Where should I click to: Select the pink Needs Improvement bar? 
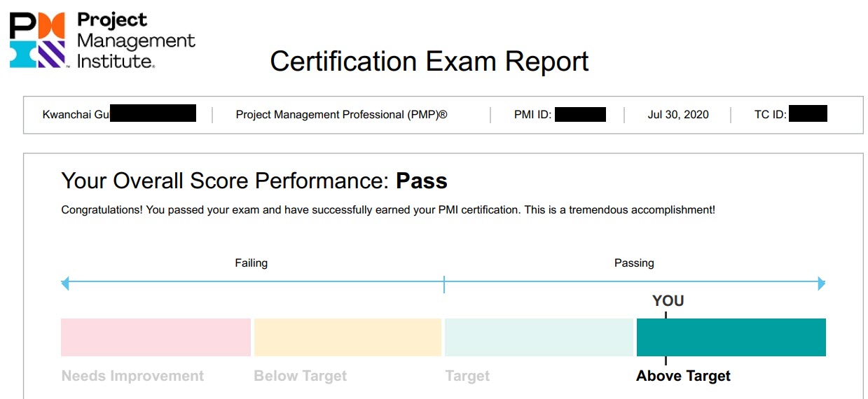point(156,337)
